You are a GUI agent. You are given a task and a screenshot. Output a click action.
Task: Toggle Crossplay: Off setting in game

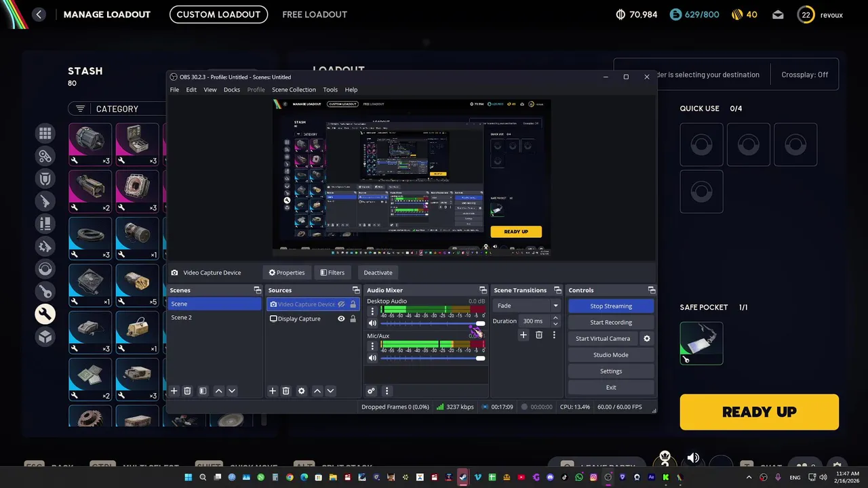click(x=804, y=75)
